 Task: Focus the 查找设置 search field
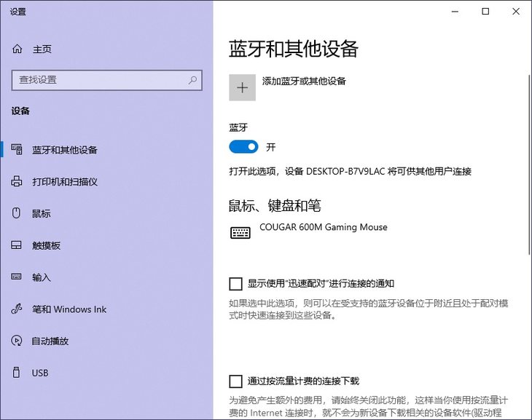click(x=107, y=80)
